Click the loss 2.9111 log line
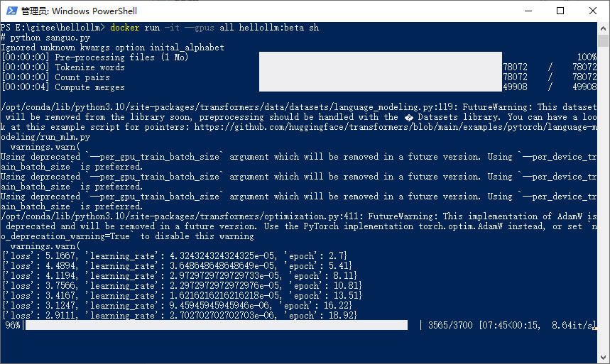Screen dimensions: 610x364 pos(180,315)
